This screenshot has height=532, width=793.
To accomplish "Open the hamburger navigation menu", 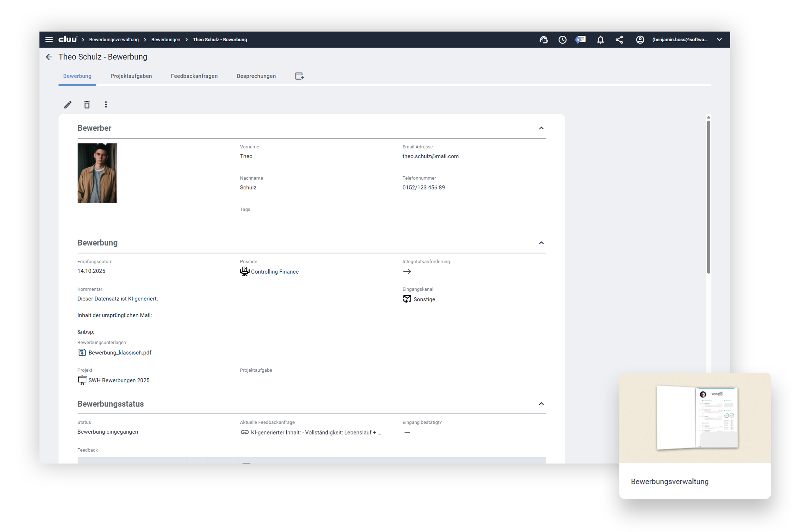I will (x=49, y=39).
